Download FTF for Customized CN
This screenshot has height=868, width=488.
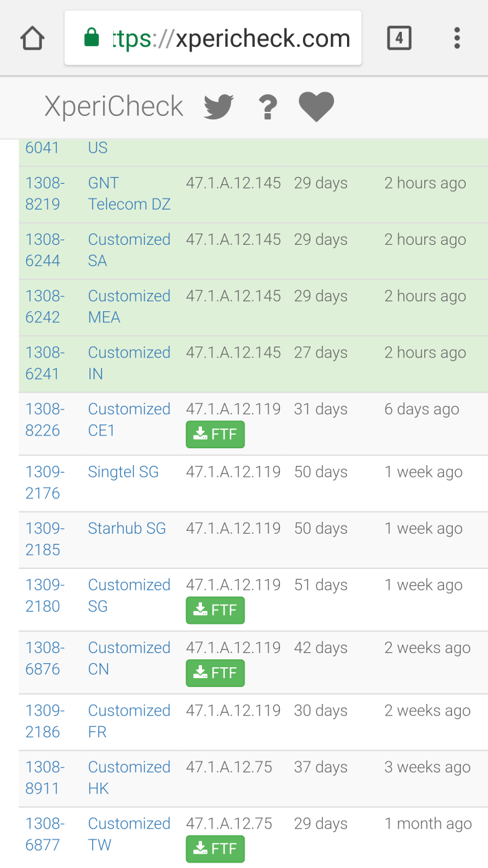click(x=216, y=673)
